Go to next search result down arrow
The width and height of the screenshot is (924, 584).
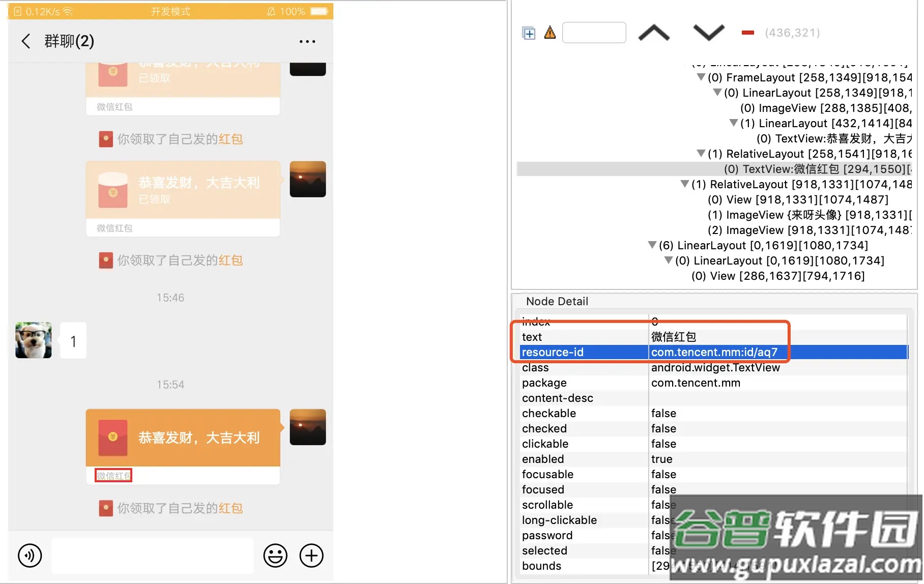[x=708, y=33]
